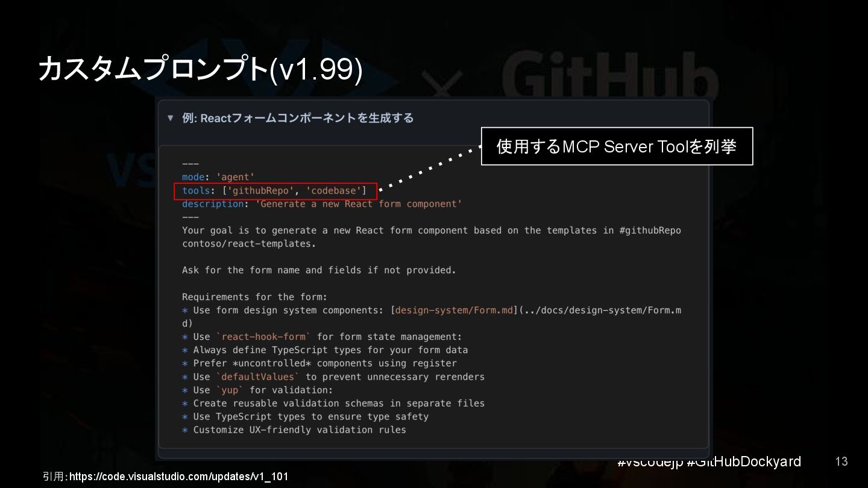Click 'Prefer *uncontrolled* components using register' line

(319, 363)
